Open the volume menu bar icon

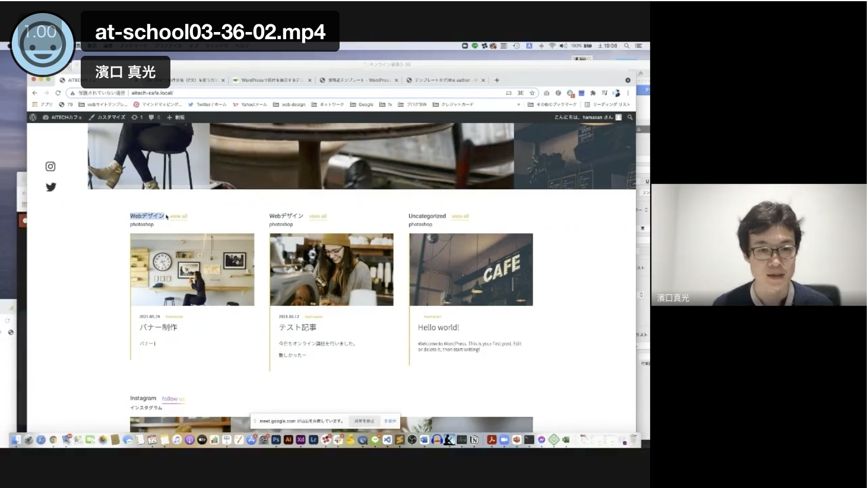click(x=563, y=46)
